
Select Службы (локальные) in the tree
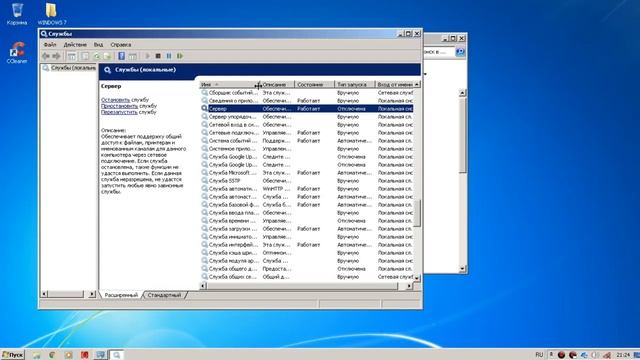69,68
